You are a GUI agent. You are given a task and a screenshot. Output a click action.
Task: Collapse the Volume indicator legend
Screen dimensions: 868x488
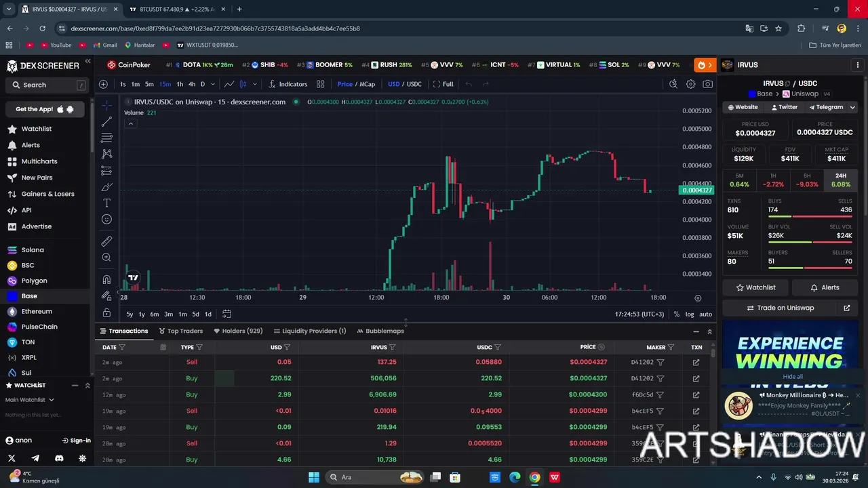(131, 123)
